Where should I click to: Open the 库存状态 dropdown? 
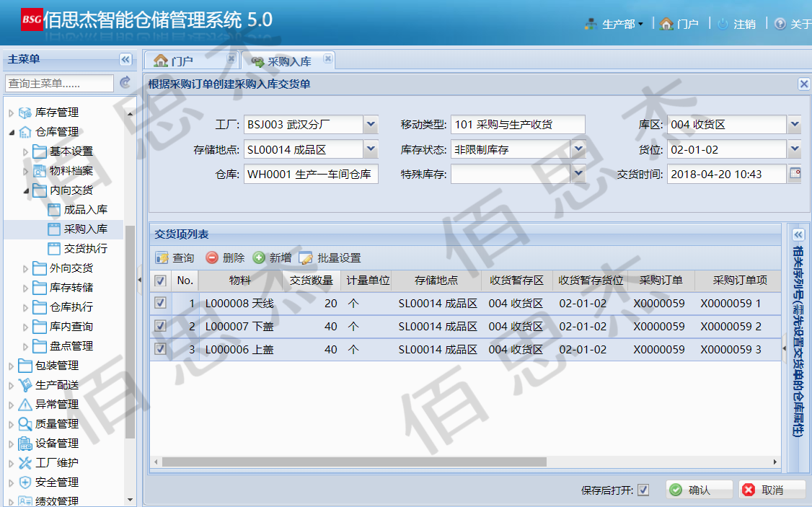pos(578,150)
